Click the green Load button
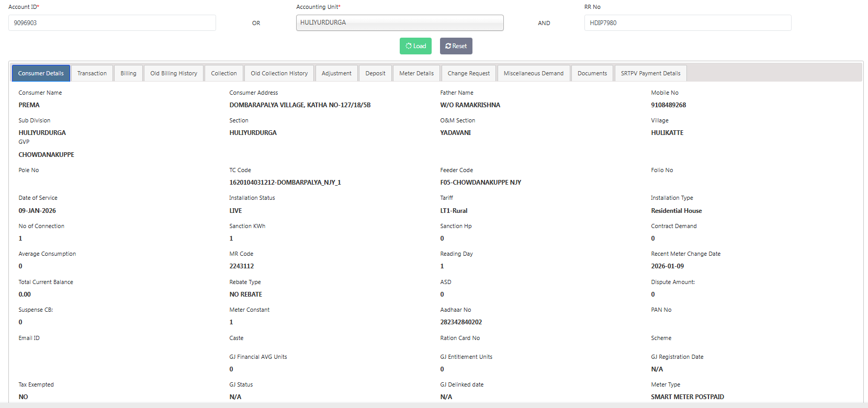The height and width of the screenshot is (408, 868). pos(415,46)
